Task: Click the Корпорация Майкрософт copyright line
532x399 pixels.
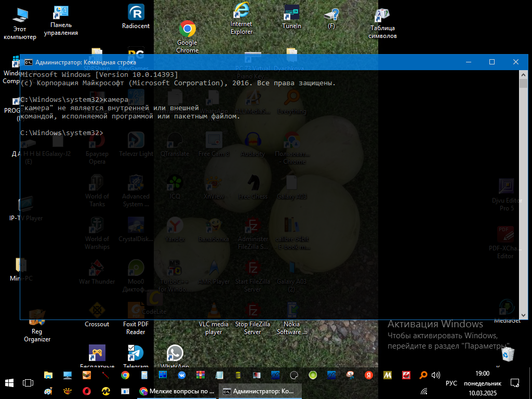Action: pos(178,83)
